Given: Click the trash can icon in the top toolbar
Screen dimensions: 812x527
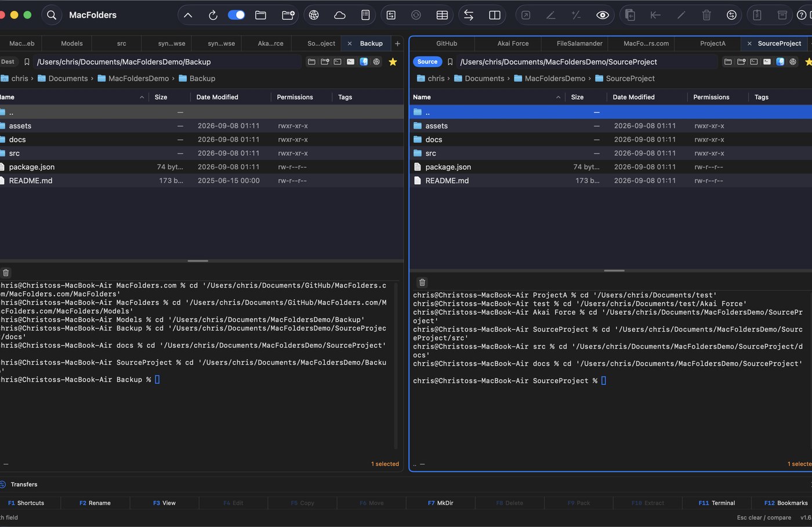Looking at the screenshot, I should click(x=706, y=15).
